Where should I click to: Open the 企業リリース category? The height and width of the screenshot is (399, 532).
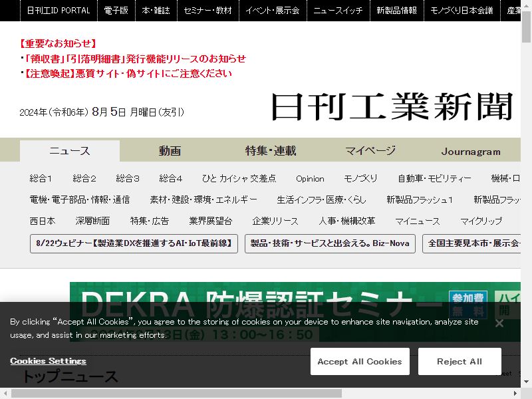click(275, 221)
